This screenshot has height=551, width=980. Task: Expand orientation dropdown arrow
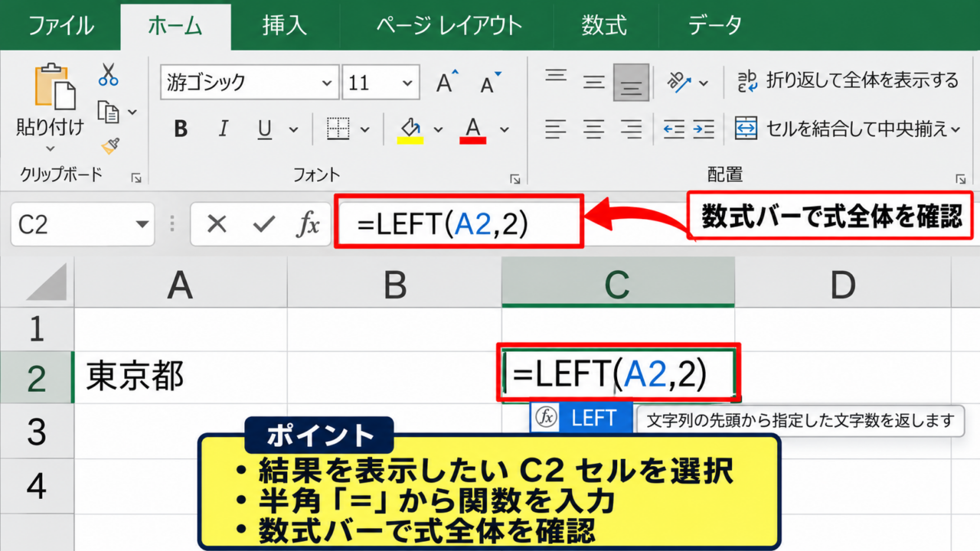pos(704,83)
